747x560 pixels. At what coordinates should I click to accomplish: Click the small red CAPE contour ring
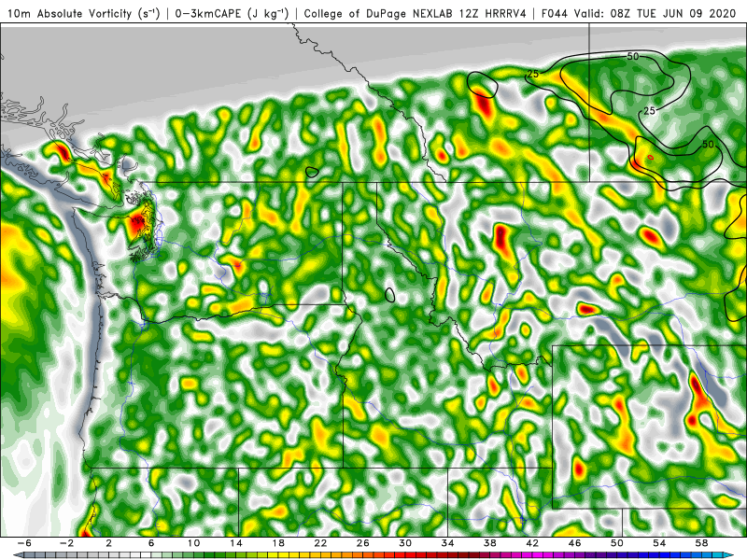651,157
